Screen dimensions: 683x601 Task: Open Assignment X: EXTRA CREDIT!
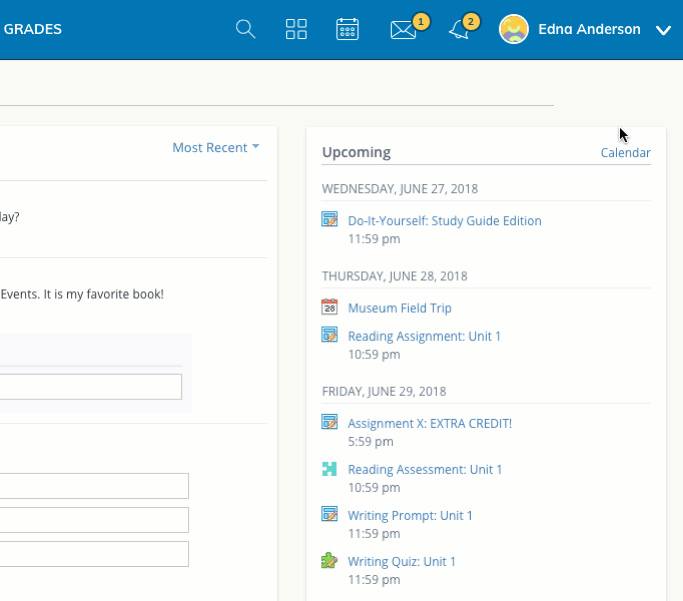(x=429, y=423)
